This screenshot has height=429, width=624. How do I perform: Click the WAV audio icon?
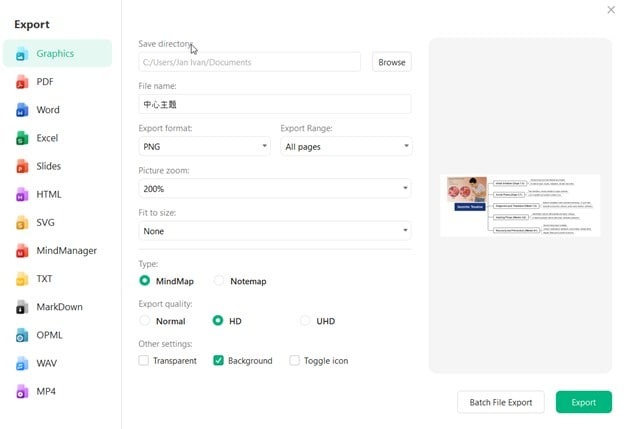coord(22,363)
